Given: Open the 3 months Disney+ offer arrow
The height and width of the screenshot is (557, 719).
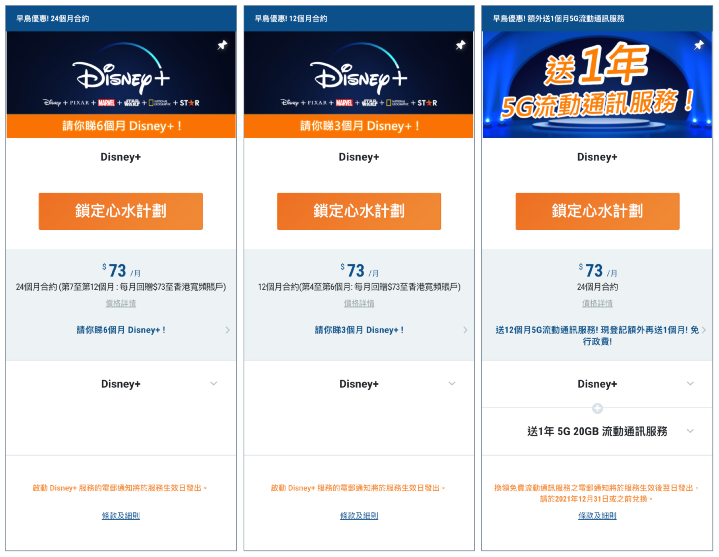Looking at the screenshot, I should pyautogui.click(x=465, y=330).
